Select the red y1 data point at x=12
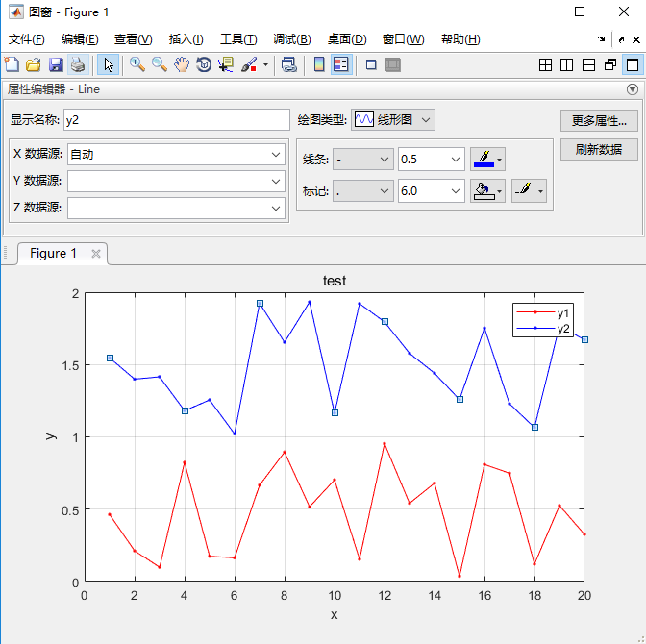 click(385, 444)
